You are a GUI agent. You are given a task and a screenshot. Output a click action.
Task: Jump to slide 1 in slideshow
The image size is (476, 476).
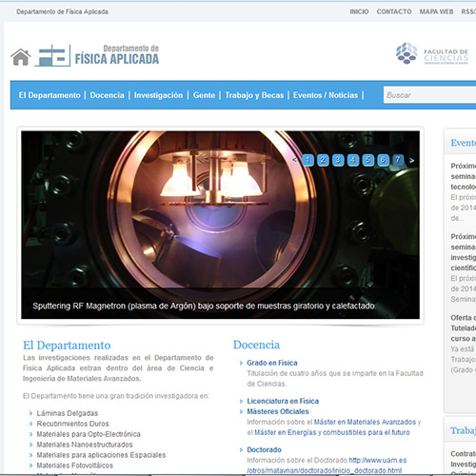pos(307,160)
